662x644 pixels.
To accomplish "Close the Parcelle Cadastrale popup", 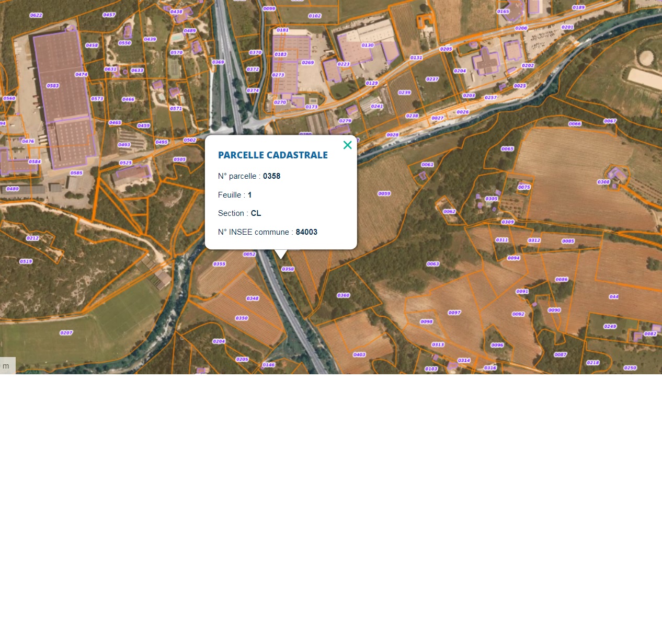I will pyautogui.click(x=347, y=145).
